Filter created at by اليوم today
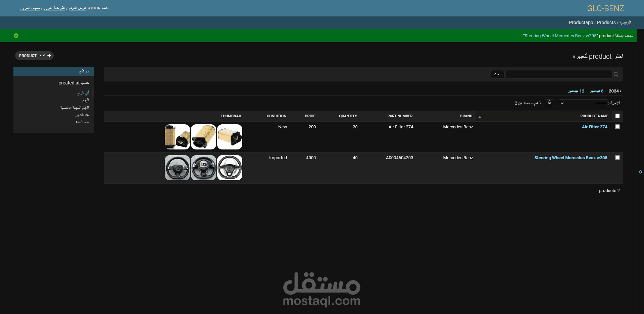 coord(86,100)
